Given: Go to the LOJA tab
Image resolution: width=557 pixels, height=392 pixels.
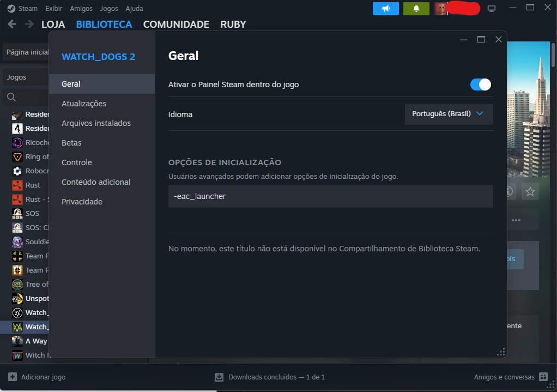Looking at the screenshot, I should [x=53, y=24].
